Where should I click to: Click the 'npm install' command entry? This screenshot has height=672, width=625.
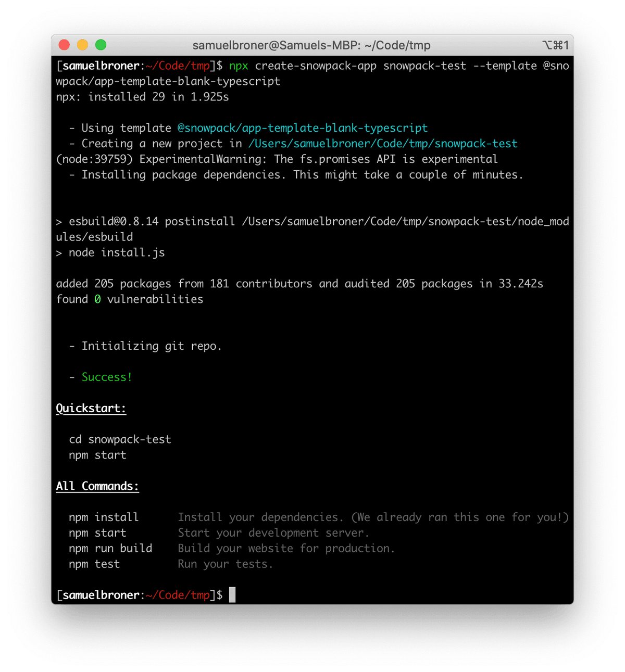coord(104,517)
